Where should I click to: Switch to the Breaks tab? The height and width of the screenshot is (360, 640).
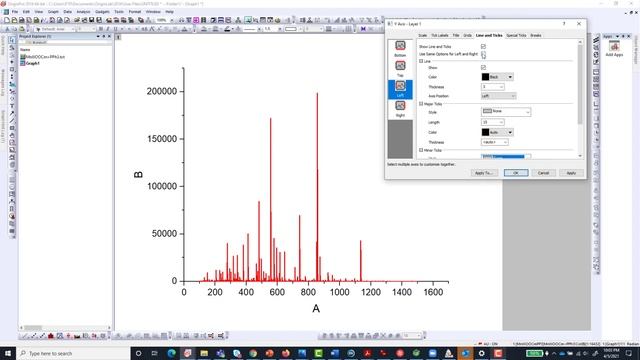pos(536,36)
